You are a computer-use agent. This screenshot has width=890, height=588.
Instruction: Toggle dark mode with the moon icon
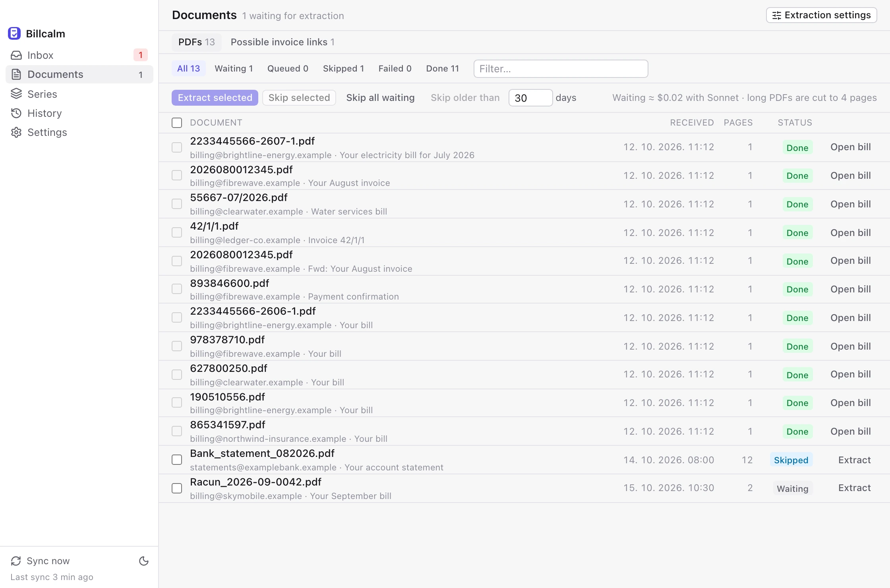click(144, 561)
